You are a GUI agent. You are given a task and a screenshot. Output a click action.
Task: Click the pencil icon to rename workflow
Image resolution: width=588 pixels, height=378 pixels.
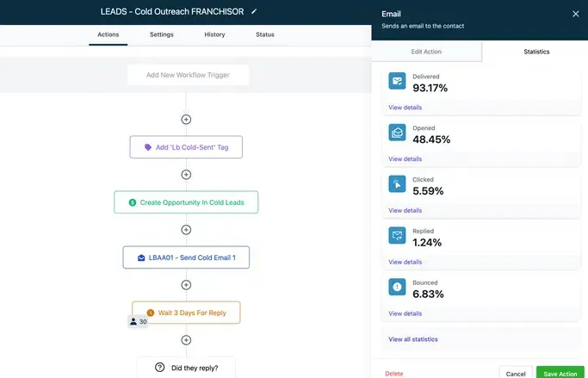tap(253, 11)
